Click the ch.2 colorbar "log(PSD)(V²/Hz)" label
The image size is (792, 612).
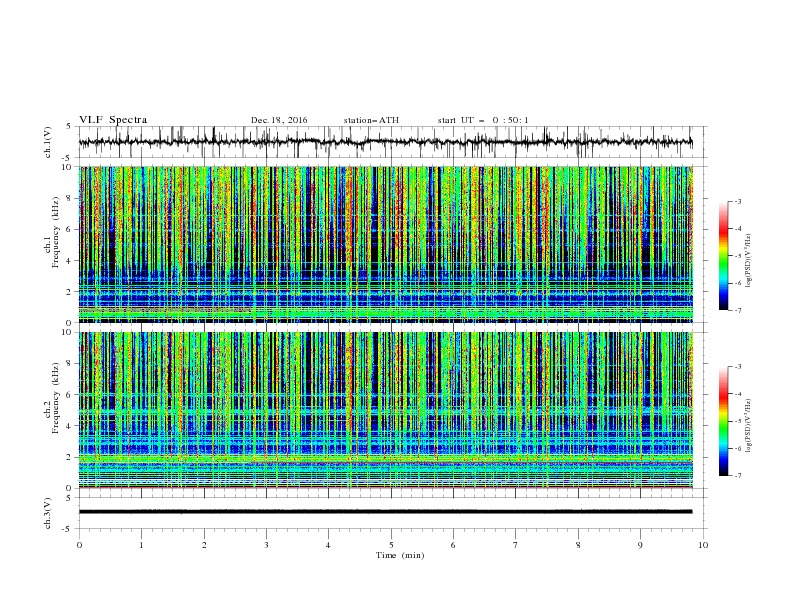749,426
